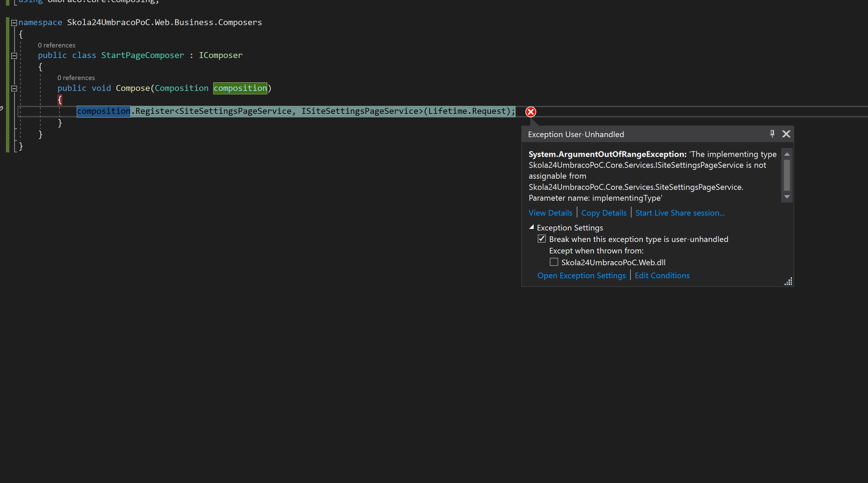868x483 pixels.
Task: Click 0 references above StartPageComposer class
Action: [57, 45]
